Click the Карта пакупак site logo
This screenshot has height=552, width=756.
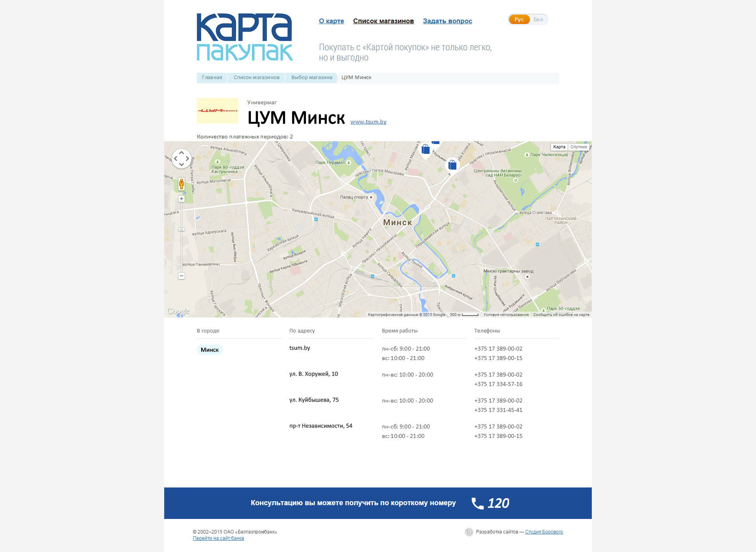[x=245, y=37]
